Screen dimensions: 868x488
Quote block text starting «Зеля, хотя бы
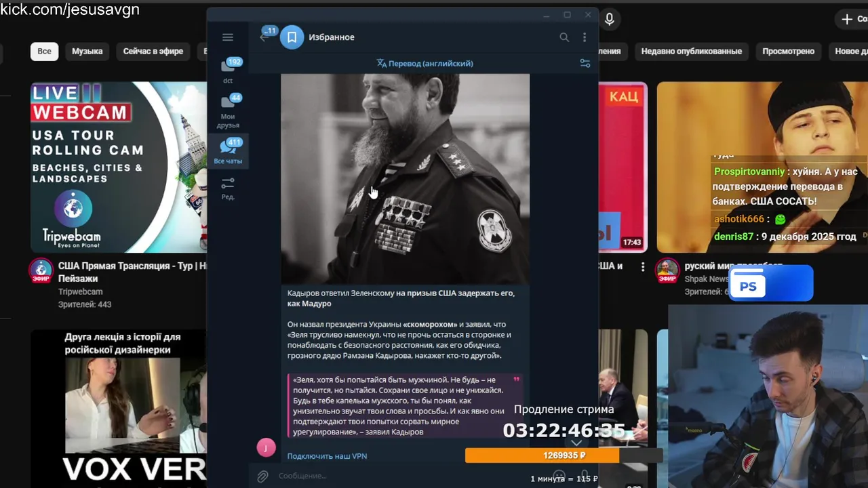click(406, 405)
